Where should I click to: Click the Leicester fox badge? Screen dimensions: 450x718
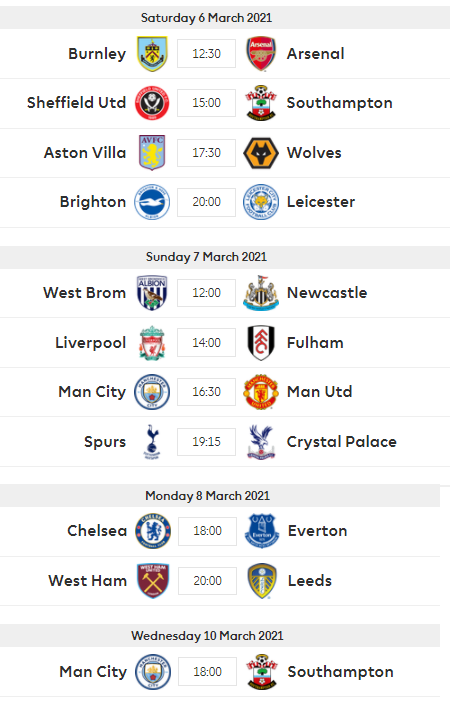pyautogui.click(x=261, y=202)
